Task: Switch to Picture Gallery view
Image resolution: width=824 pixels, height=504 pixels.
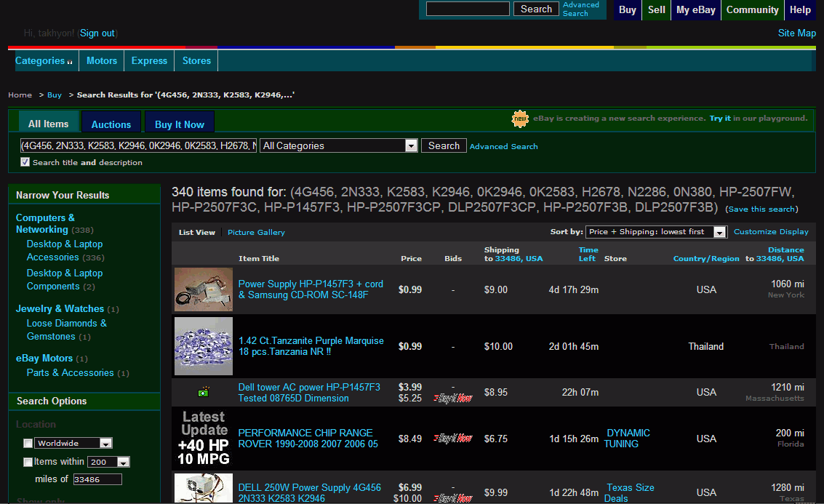Action: pos(256,232)
